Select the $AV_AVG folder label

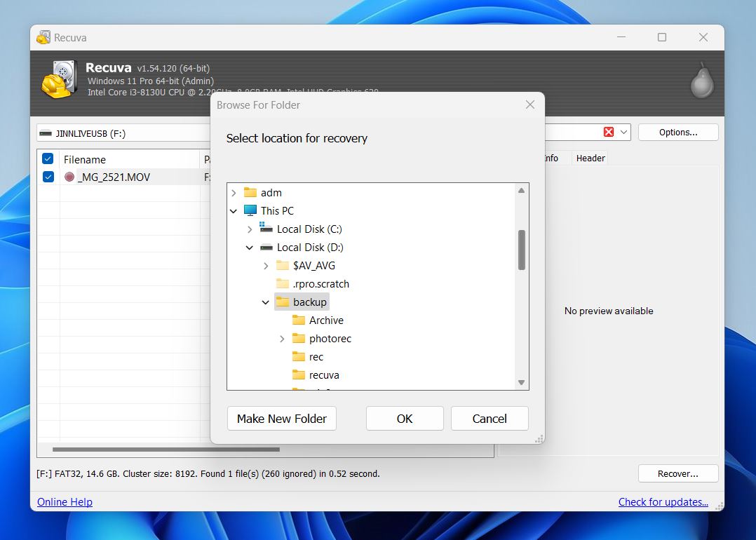point(314,266)
